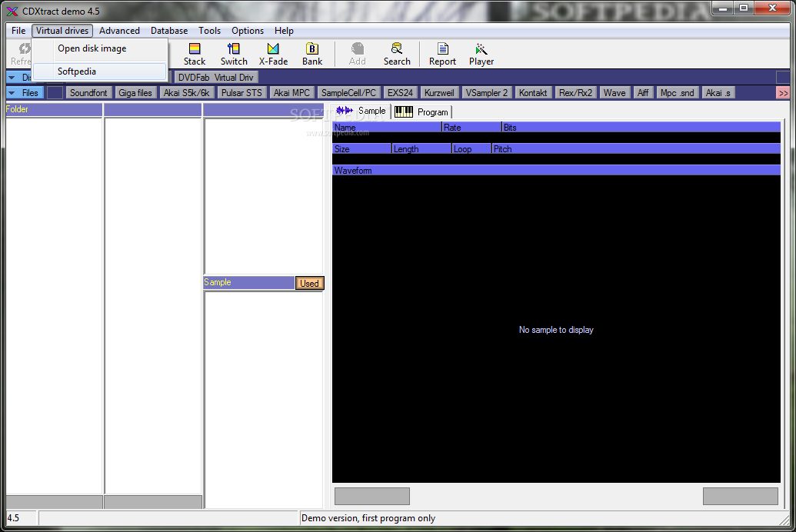
Task: Click the Pitch column header
Action: point(636,148)
